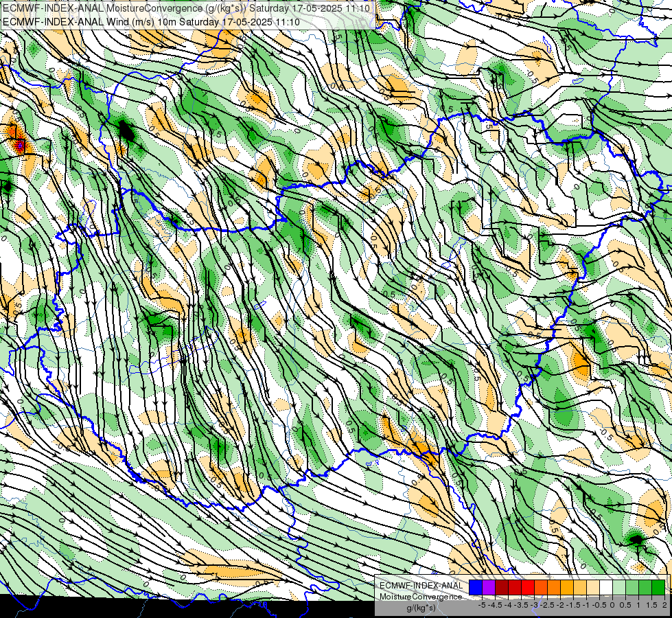The image size is (672, 618).
Task: Click the purple legend swatch
Action: pos(489,587)
